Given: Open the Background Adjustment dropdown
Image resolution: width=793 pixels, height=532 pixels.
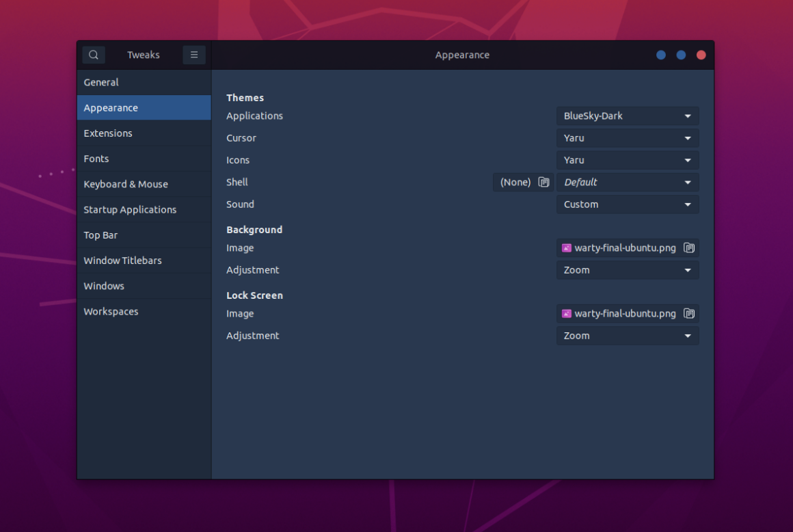Looking at the screenshot, I should tap(627, 269).
